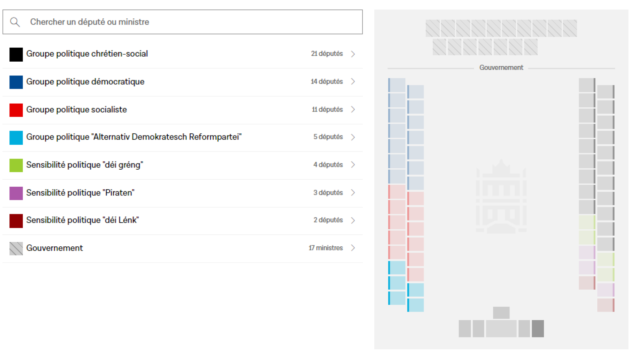Screen dimensions: 644x362
Task: Open the 'Gouvernement' list entry
Action: click(182, 248)
